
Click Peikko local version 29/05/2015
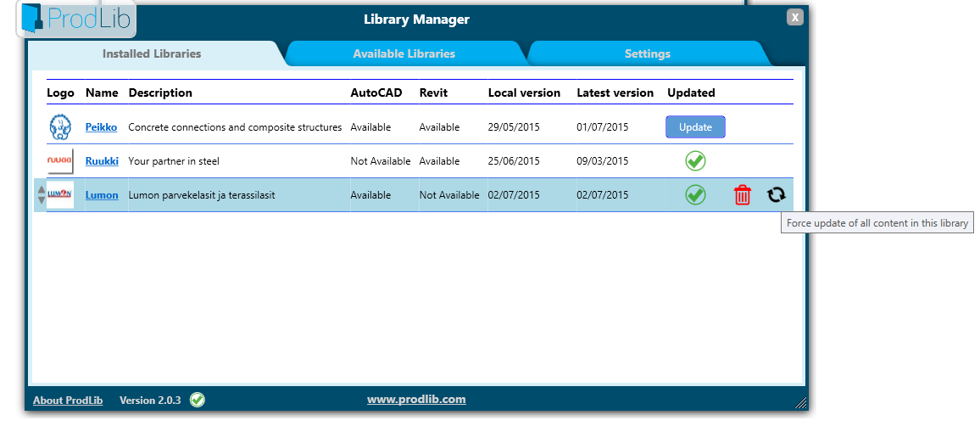(x=514, y=127)
